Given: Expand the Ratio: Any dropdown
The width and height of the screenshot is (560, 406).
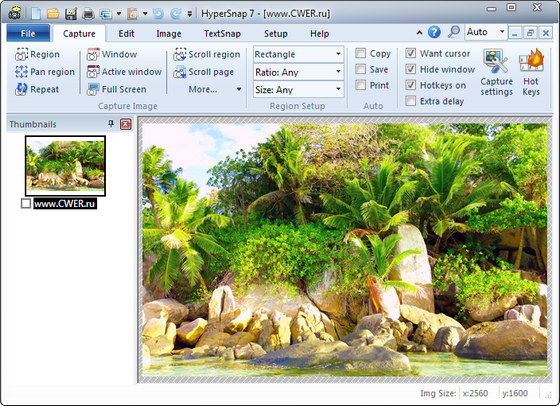Looking at the screenshot, I should tap(298, 72).
